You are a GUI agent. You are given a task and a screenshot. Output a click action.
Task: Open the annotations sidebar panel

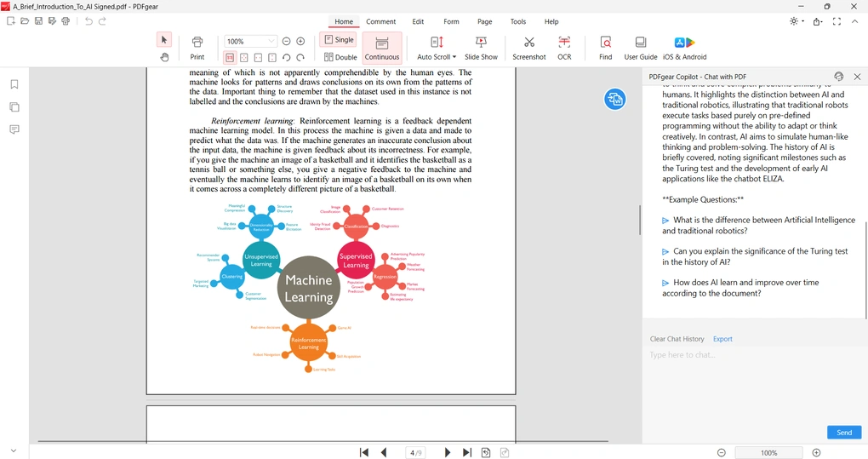(x=14, y=129)
